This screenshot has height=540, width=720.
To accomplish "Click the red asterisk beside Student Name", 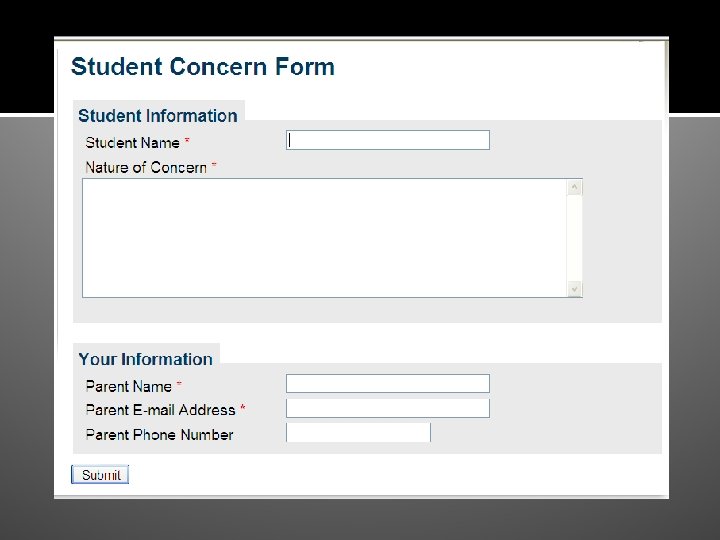I will [187, 142].
